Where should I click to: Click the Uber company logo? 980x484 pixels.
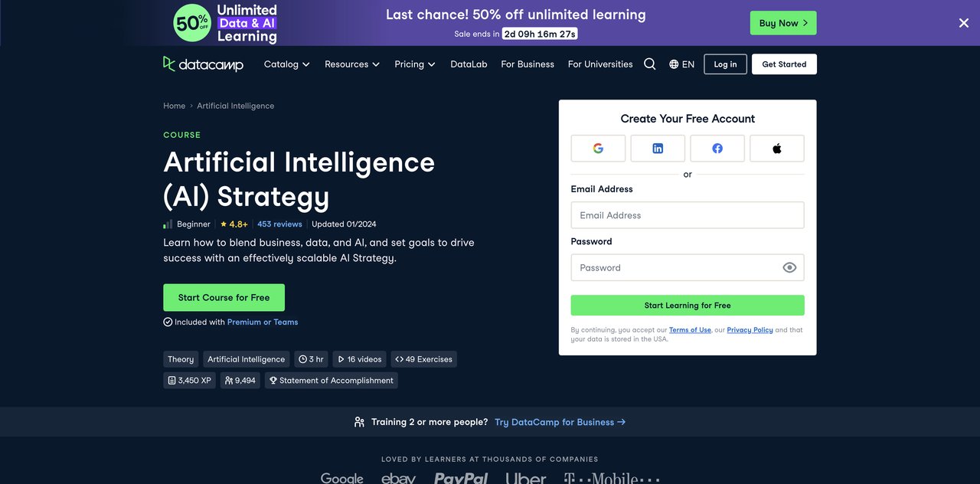[x=526, y=478]
